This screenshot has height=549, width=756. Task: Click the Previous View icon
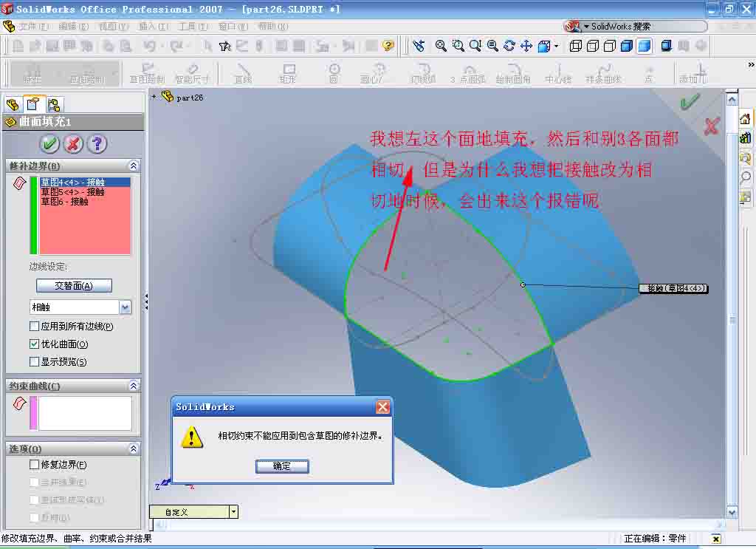coord(419,46)
